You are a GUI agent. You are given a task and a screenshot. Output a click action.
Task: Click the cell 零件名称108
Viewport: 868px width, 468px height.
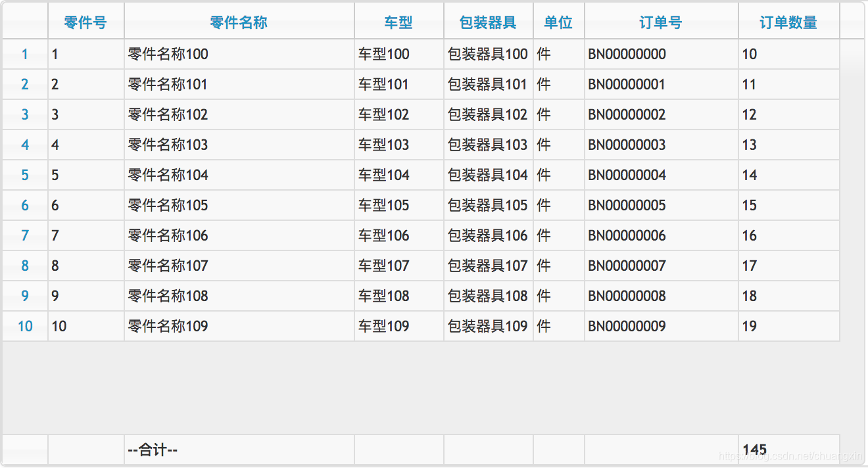pos(239,296)
